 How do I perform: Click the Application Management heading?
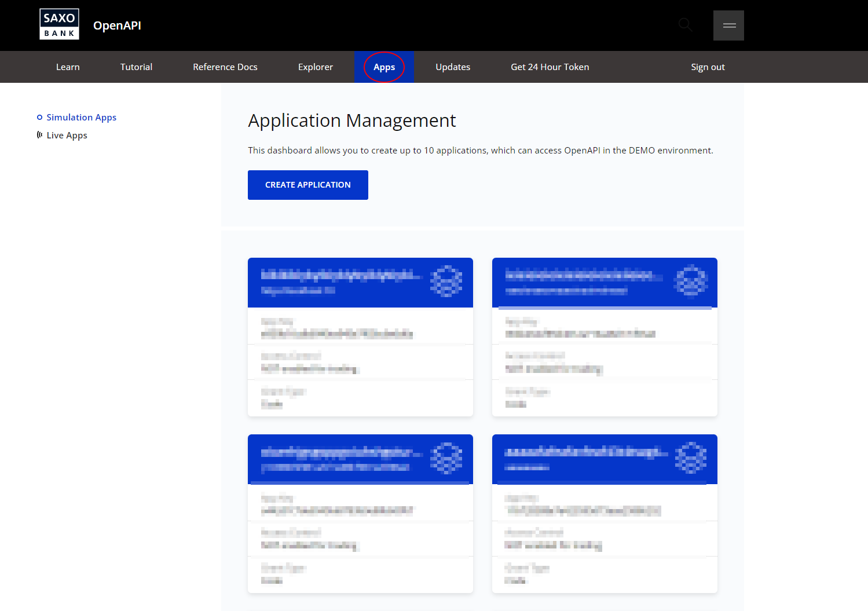click(x=352, y=120)
